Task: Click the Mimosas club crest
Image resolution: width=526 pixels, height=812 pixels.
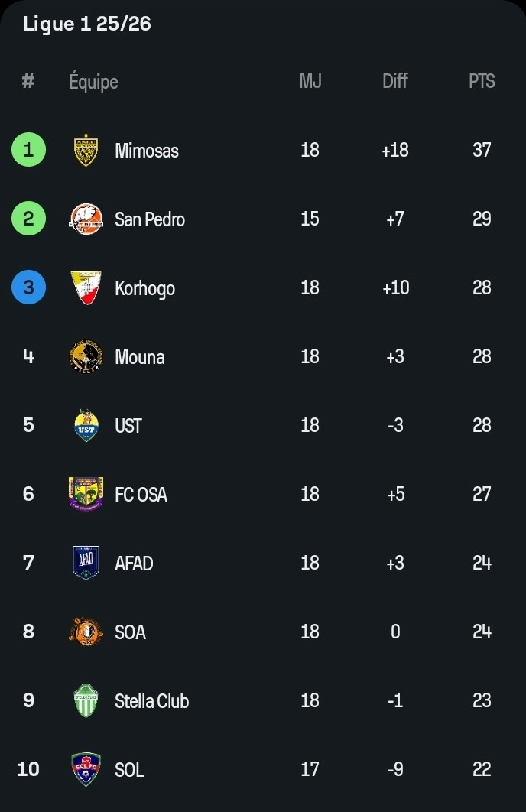Action: pos(86,151)
